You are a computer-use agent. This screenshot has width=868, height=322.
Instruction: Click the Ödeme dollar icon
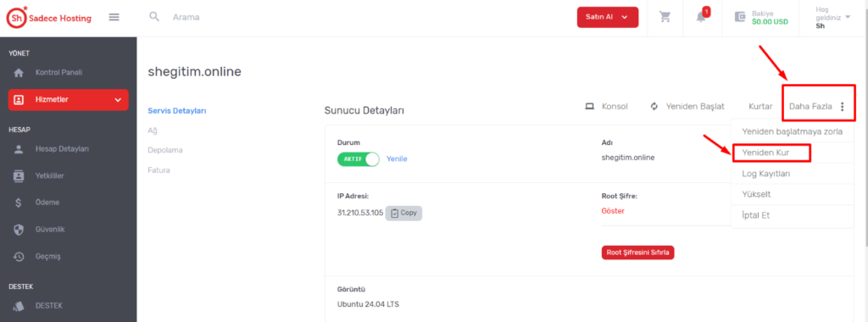19,203
